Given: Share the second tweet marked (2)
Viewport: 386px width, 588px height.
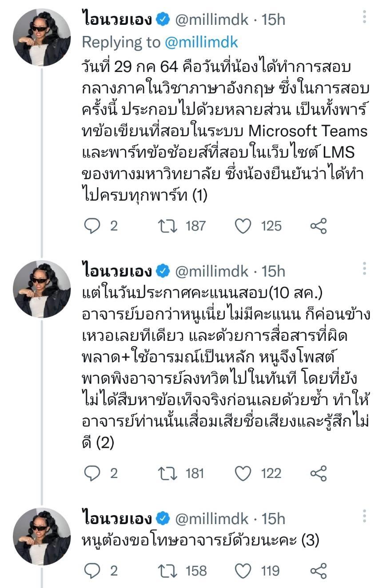Looking at the screenshot, I should point(318,473).
